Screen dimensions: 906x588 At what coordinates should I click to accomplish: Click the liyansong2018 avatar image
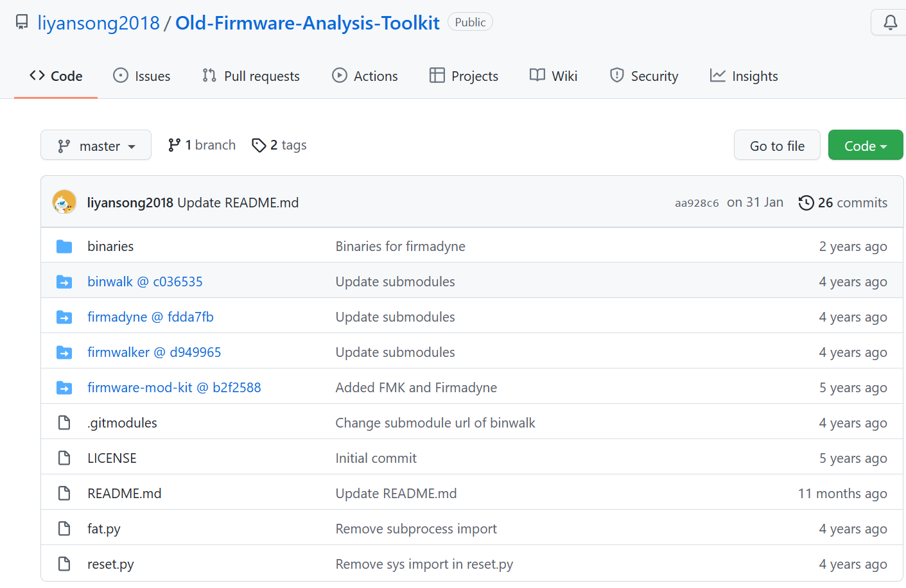click(64, 202)
